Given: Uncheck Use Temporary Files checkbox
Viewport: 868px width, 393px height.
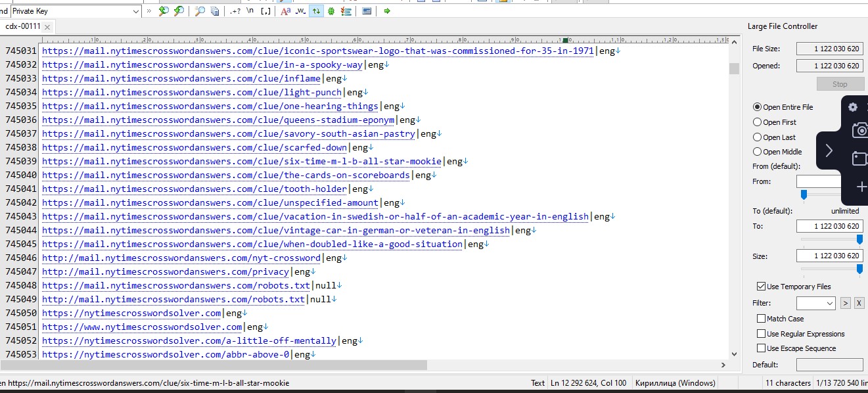Looking at the screenshot, I should pyautogui.click(x=761, y=287).
